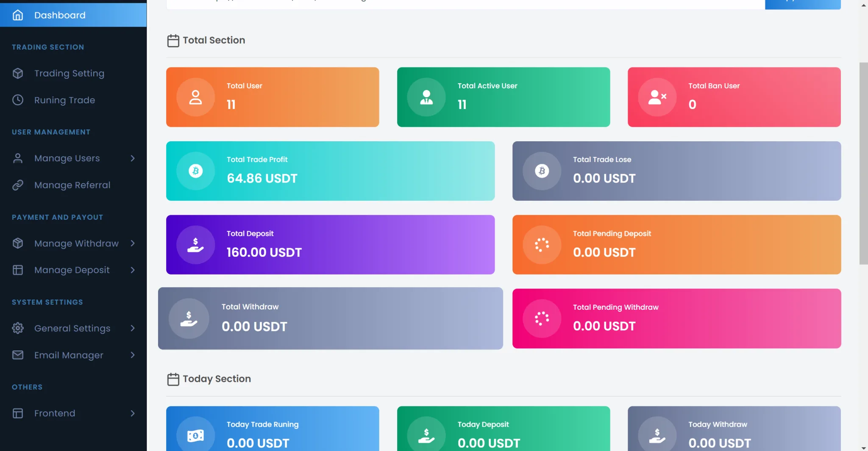
Task: Click the Total User person icon
Action: click(195, 97)
